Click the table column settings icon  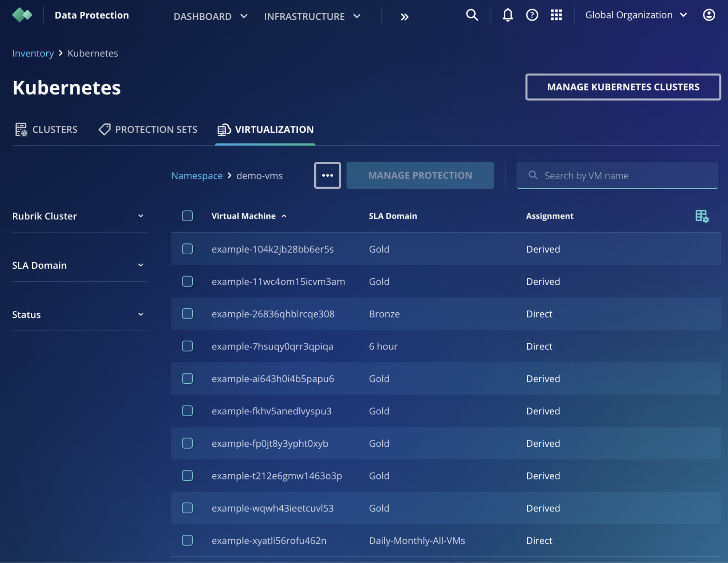(x=701, y=216)
